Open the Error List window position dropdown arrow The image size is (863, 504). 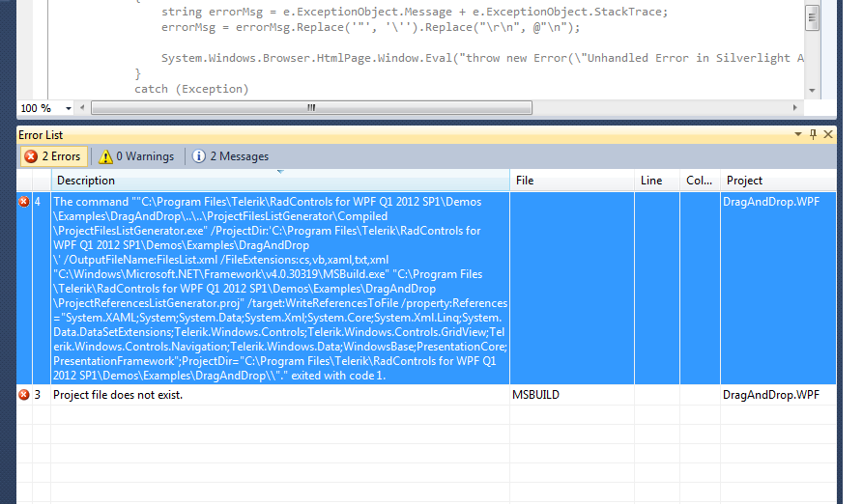(x=797, y=134)
